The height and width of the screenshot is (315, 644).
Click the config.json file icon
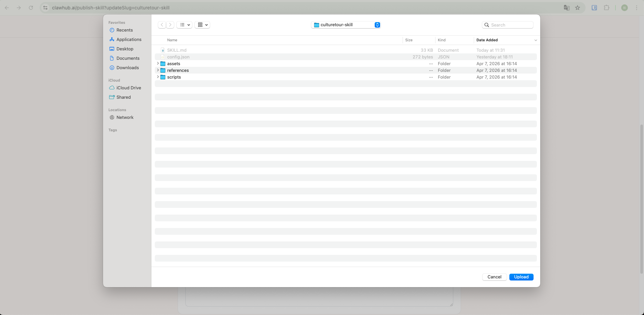(x=163, y=57)
